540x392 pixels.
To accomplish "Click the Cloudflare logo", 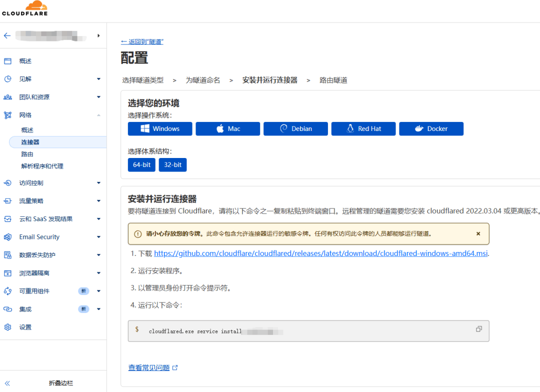I will (25, 8).
